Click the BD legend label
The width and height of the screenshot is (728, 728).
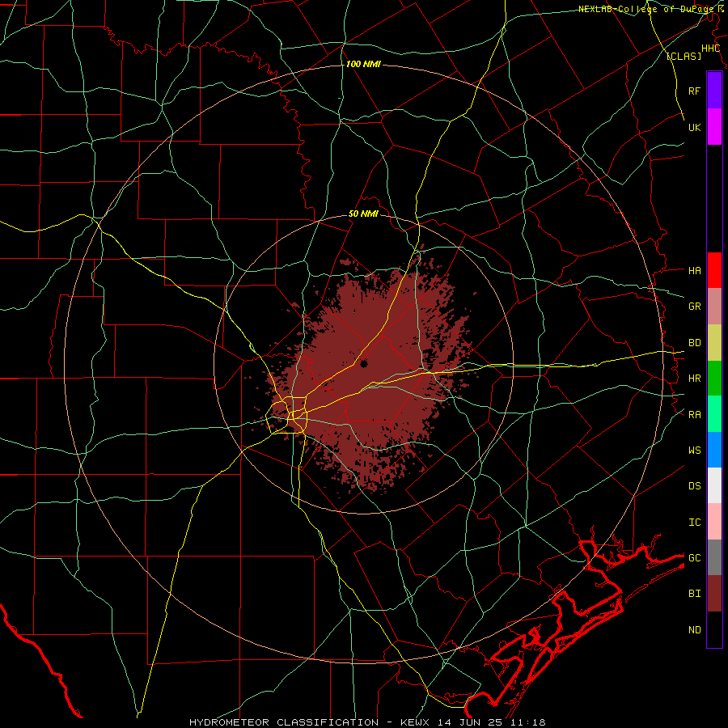(x=694, y=343)
